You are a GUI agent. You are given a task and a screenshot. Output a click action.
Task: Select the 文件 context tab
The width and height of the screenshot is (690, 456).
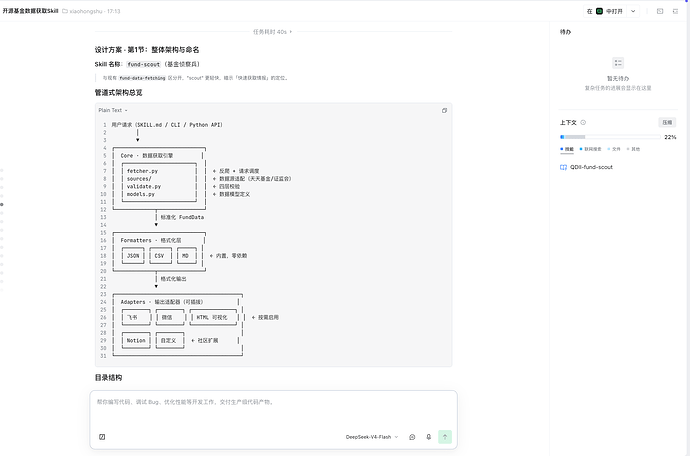614,149
